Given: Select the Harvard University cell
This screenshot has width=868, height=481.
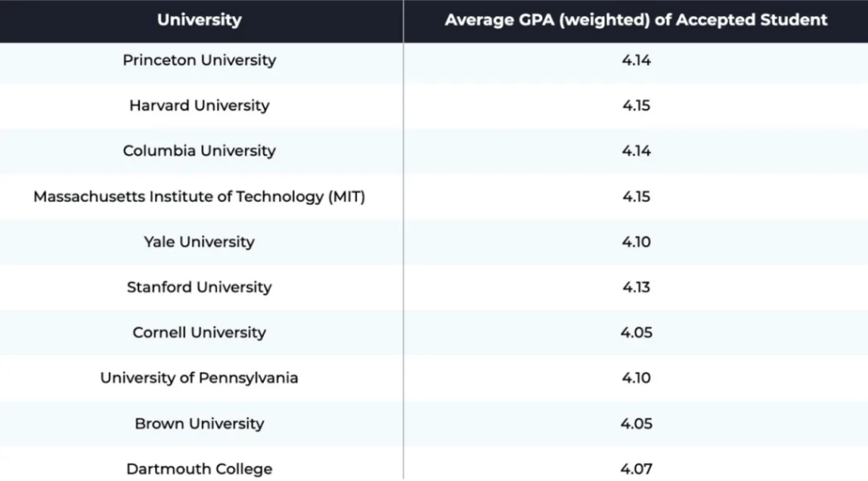Looking at the screenshot, I should [199, 106].
